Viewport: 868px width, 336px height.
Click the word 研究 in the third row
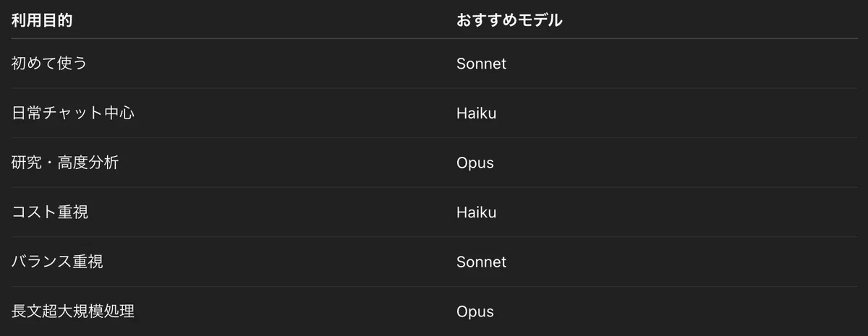[26, 163]
